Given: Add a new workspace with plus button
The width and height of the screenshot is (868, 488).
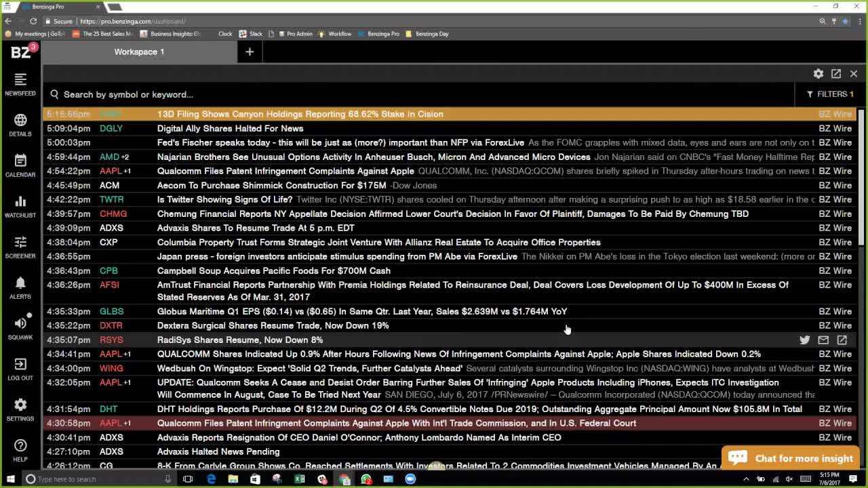Looking at the screenshot, I should click(x=250, y=52).
